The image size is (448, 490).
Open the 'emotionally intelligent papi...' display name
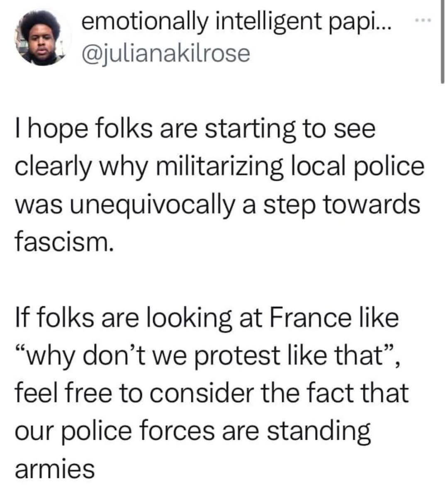[236, 22]
